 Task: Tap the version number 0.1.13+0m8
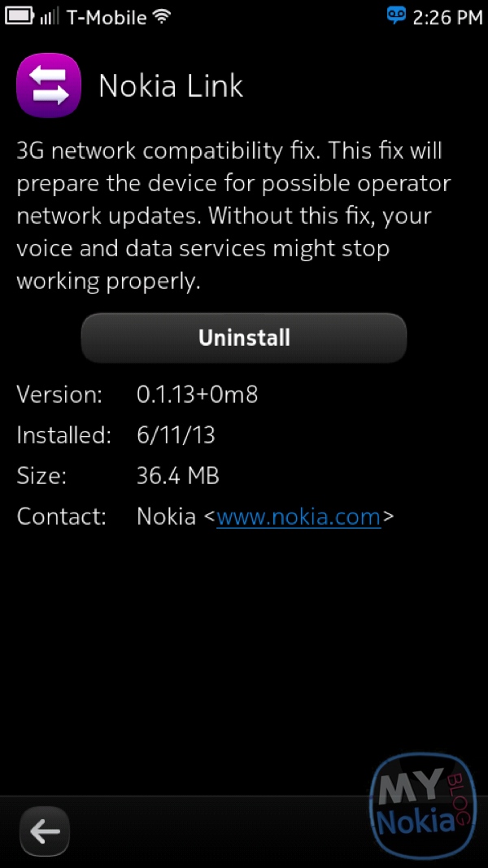tap(197, 395)
